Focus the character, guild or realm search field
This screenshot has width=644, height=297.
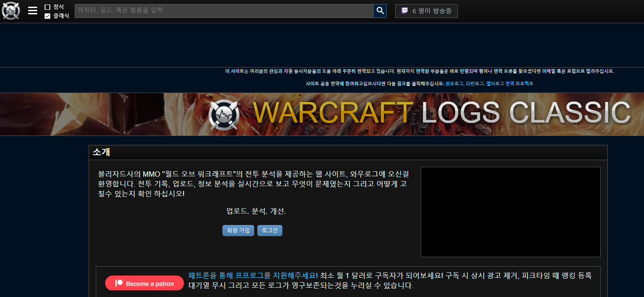224,11
